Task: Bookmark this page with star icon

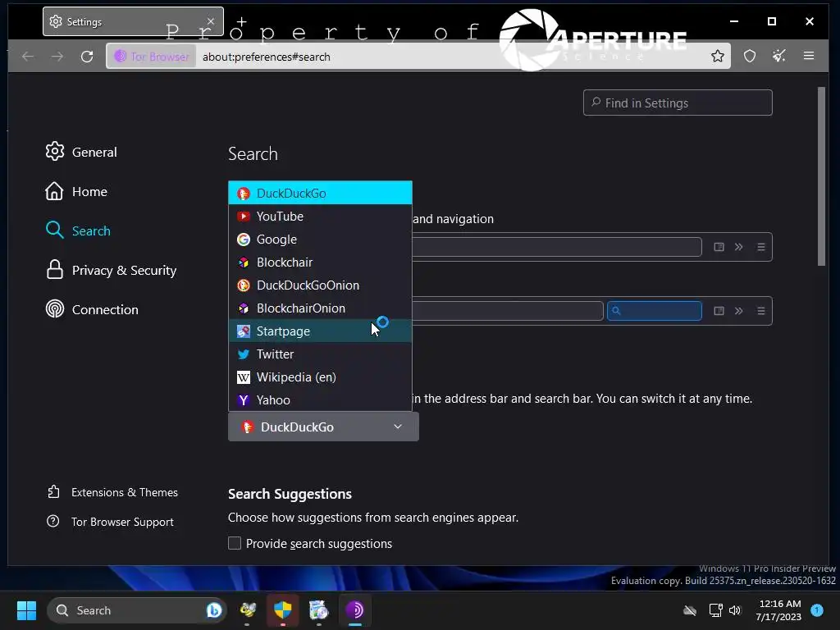Action: click(718, 57)
